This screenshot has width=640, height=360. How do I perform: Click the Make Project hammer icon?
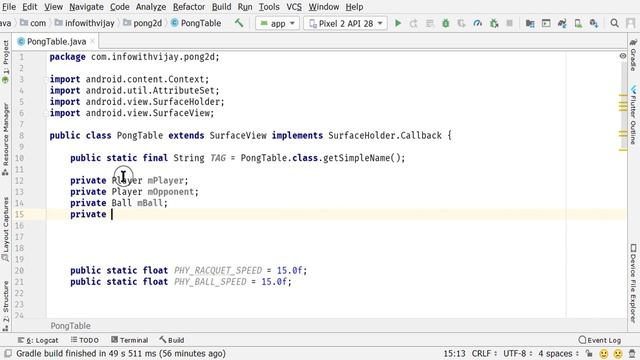(239, 23)
